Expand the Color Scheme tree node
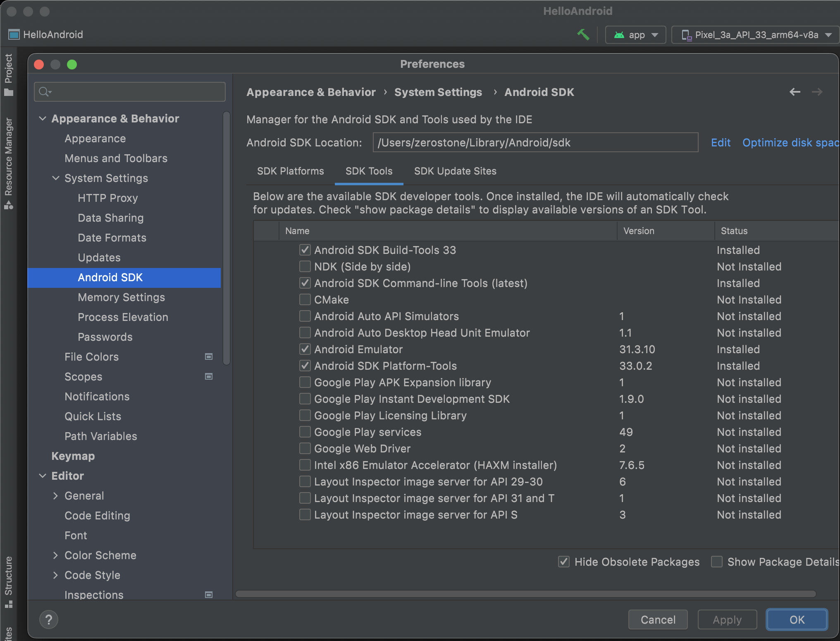Screen dimensions: 840x641 (x=55, y=555)
